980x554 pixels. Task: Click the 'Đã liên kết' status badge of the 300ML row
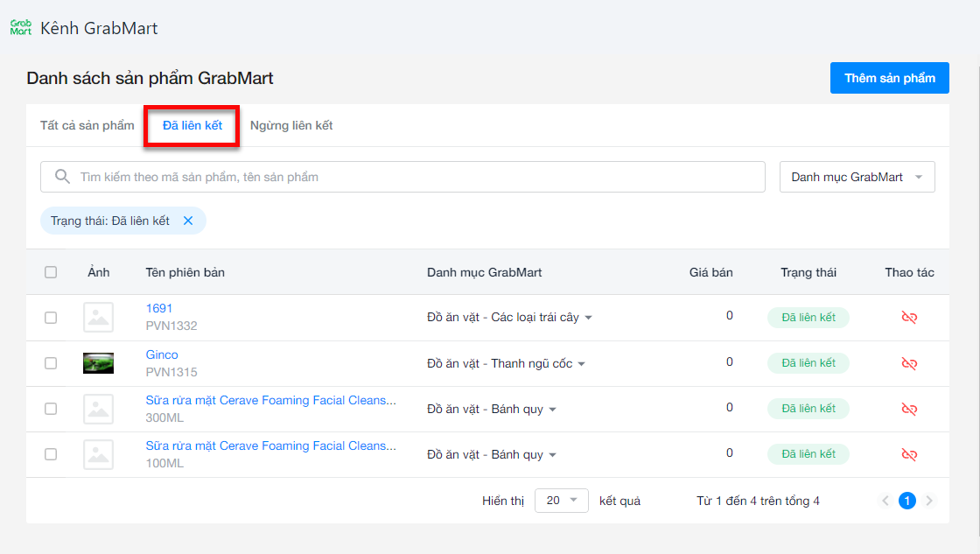808,409
